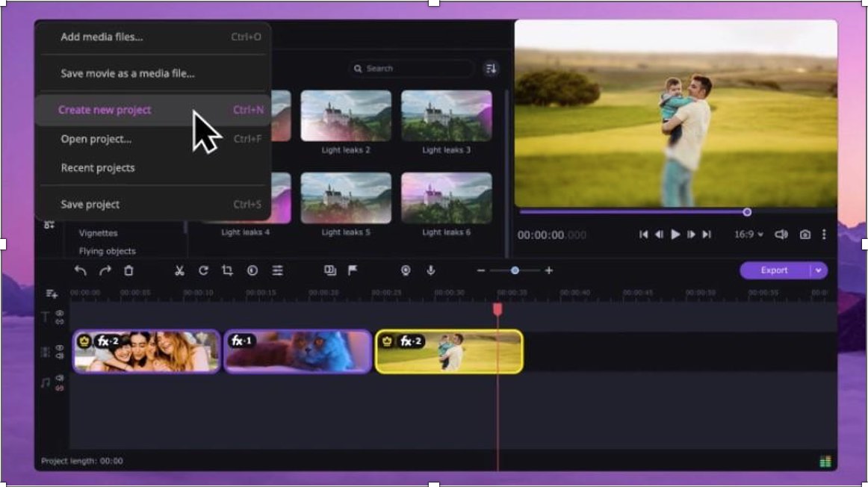The width and height of the screenshot is (868, 487).
Task: Expand the Export options arrow
Action: [818, 270]
